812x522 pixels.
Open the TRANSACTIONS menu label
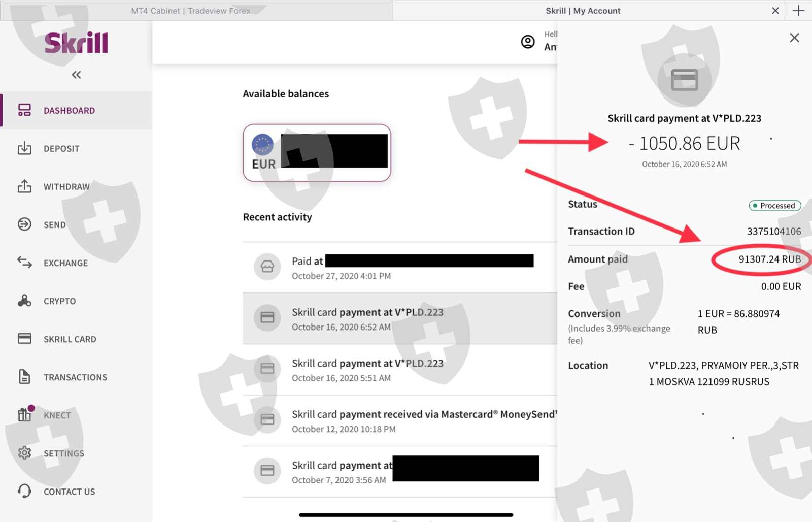click(75, 377)
